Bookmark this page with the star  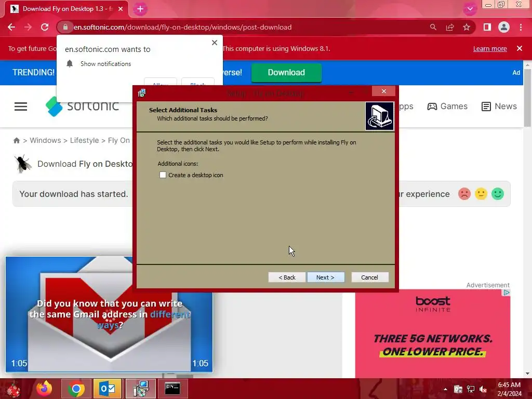(x=467, y=27)
